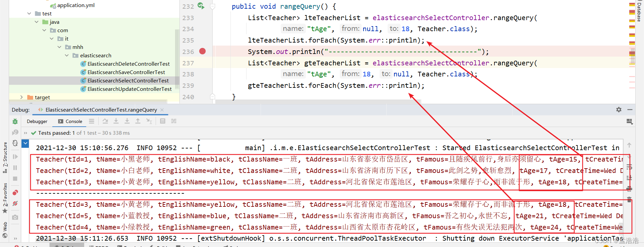Open the Database side tab

(x=639, y=12)
